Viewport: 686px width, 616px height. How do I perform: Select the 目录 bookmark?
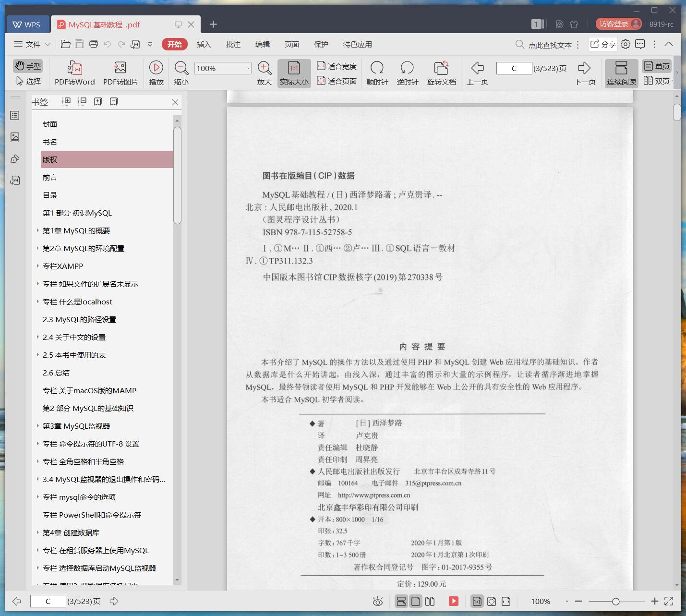[x=50, y=195]
